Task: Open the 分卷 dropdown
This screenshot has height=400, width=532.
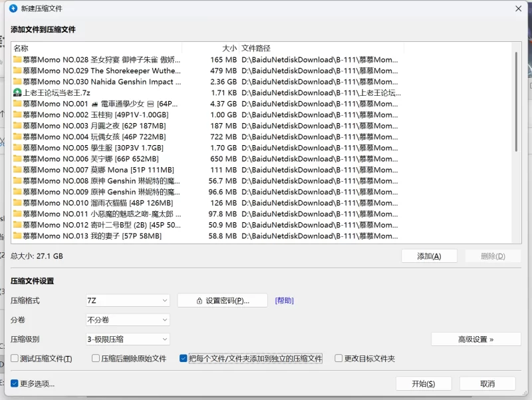Action: (127, 320)
